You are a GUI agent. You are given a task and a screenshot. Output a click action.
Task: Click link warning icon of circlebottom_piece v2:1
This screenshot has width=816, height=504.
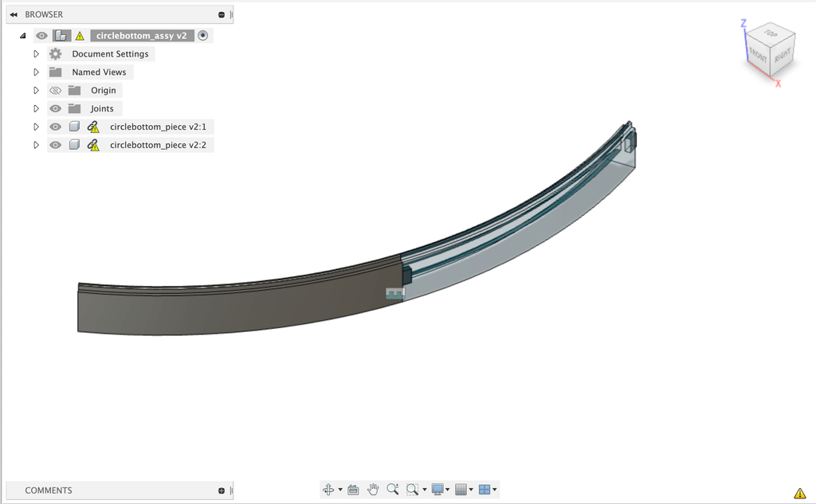point(93,127)
